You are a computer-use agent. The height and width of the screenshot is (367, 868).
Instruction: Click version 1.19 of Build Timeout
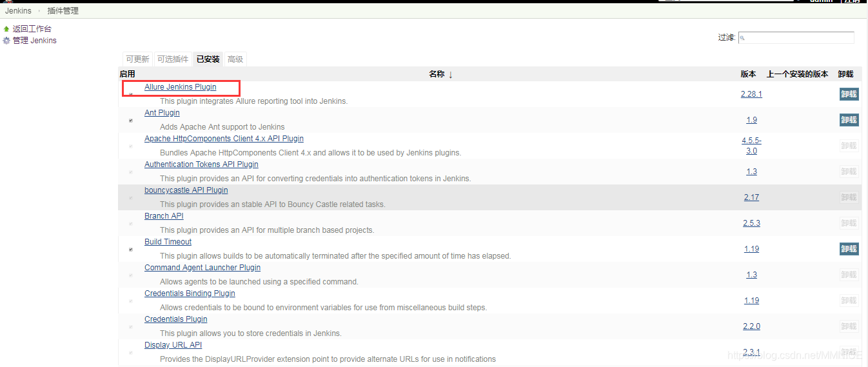pos(751,249)
